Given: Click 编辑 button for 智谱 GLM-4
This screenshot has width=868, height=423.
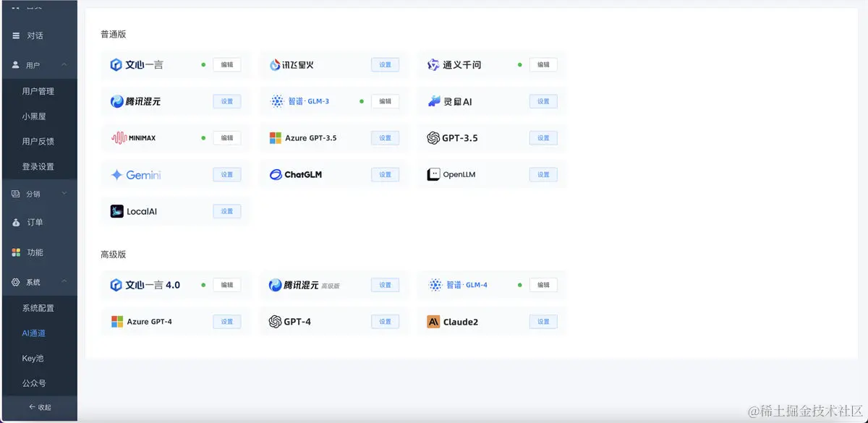Looking at the screenshot, I should point(544,285).
